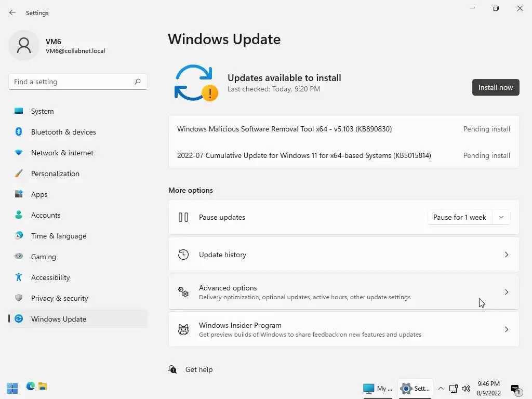Open Advanced options
This screenshot has width=532, height=399.
click(x=343, y=292)
